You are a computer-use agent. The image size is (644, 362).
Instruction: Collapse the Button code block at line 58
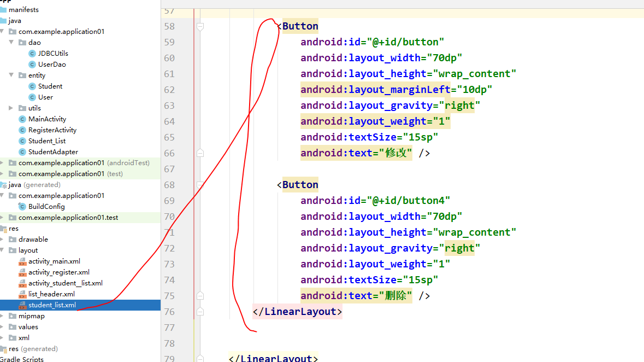coord(200,26)
